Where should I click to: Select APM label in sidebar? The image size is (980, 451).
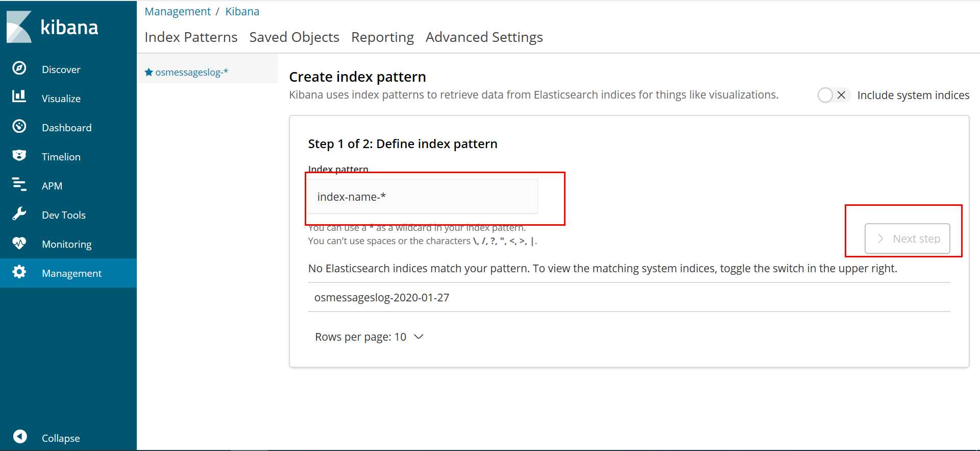[52, 186]
